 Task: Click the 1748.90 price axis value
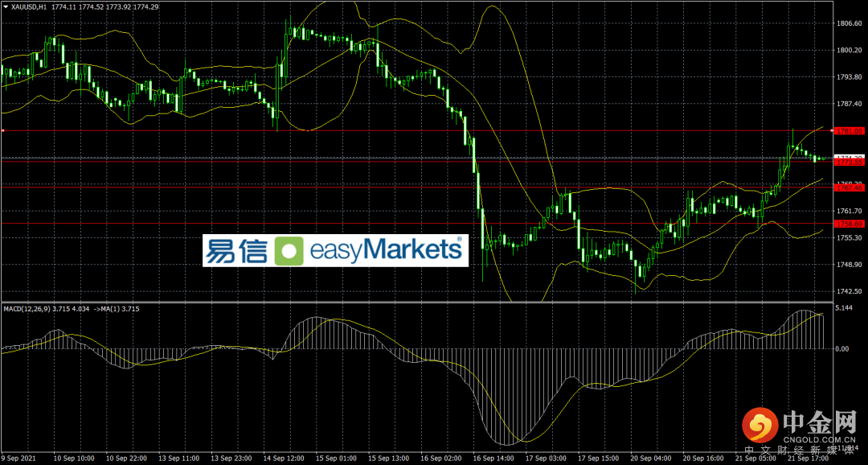pos(850,265)
